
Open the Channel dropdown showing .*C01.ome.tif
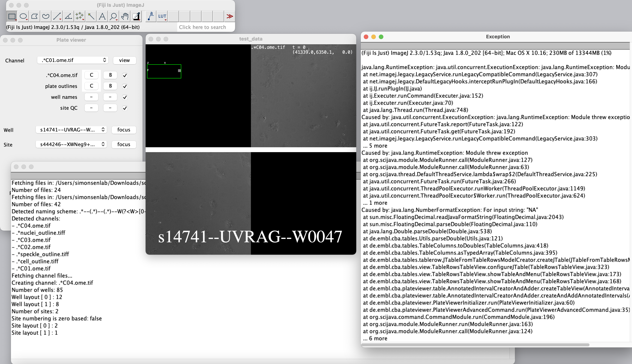[73, 60]
